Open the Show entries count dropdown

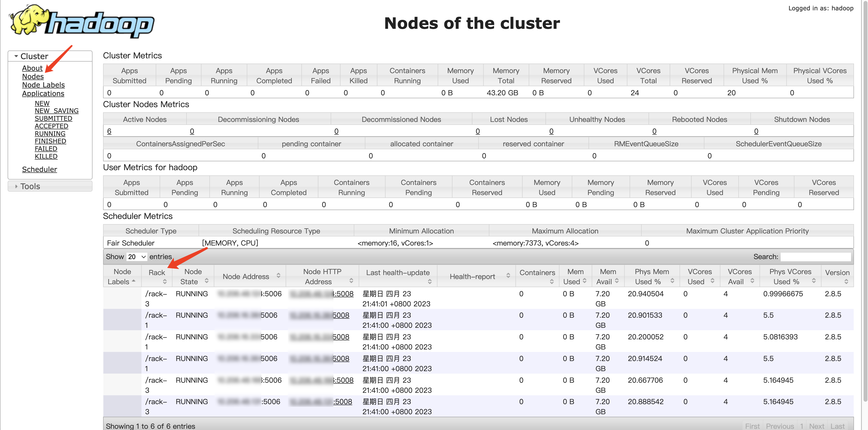pyautogui.click(x=137, y=257)
